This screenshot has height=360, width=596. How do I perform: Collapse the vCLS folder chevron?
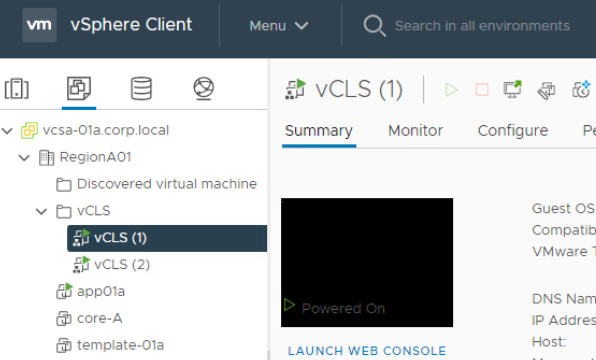(x=41, y=211)
